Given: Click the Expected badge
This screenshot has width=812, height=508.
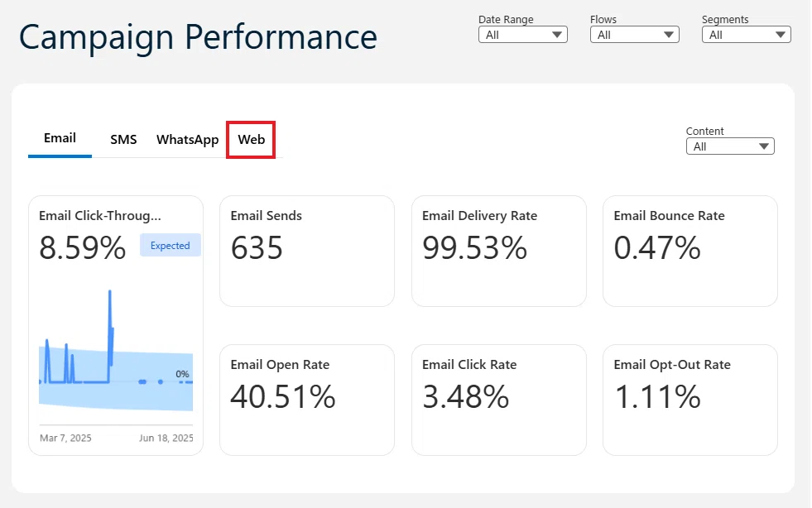Looking at the screenshot, I should click(x=170, y=246).
